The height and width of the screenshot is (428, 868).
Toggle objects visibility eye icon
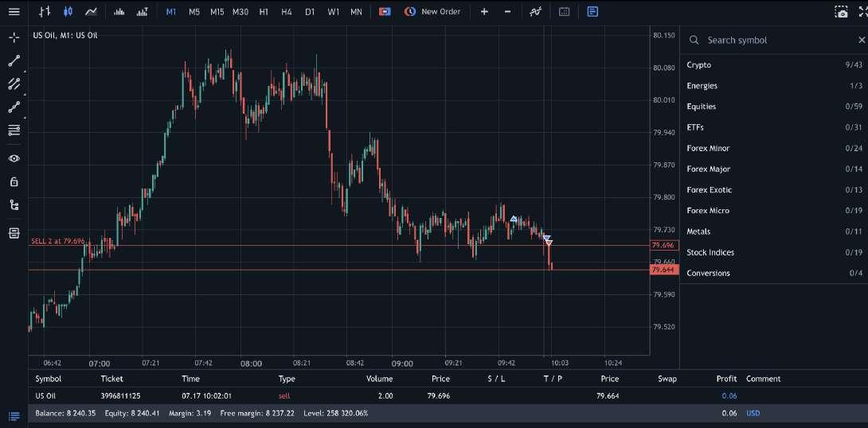(14, 158)
